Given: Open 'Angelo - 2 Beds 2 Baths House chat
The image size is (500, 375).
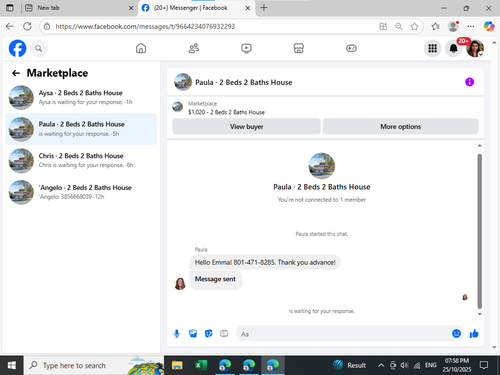Looking at the screenshot, I should pos(81,192).
